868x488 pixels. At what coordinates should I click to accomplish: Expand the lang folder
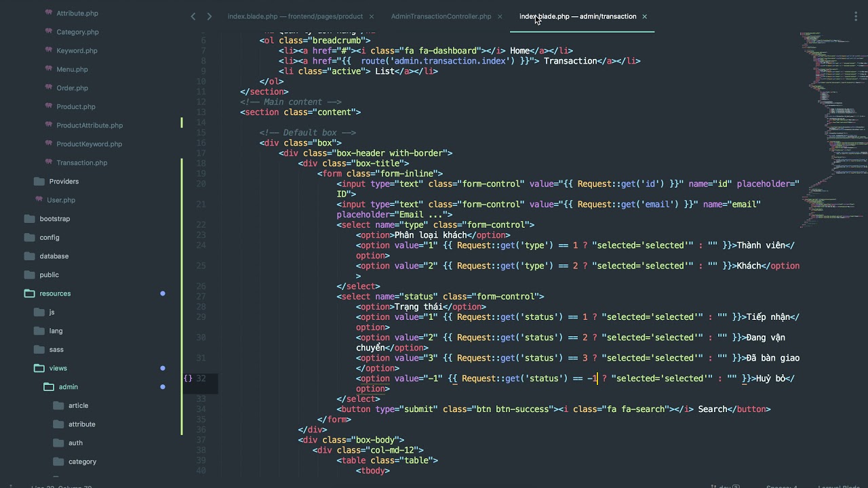(56, 331)
